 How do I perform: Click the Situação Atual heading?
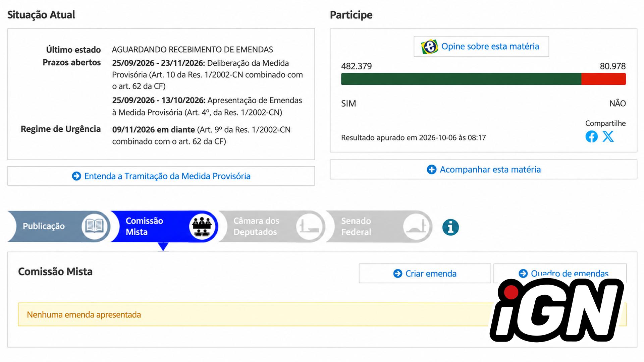click(41, 15)
